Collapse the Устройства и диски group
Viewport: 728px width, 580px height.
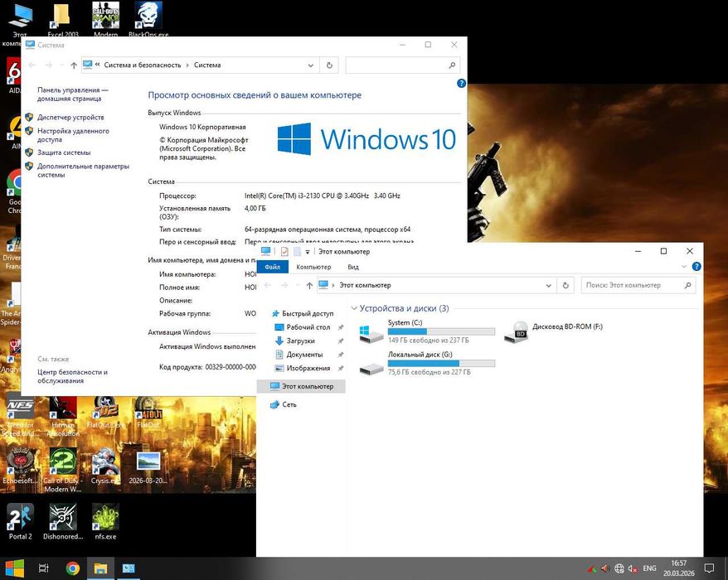click(354, 308)
